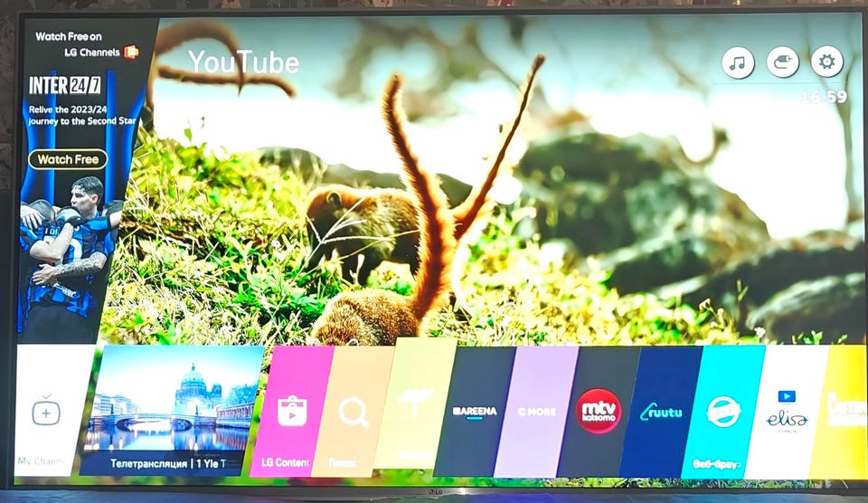Open the Web Browser globe tile
Viewport: 868px width, 503px height.
click(723, 413)
